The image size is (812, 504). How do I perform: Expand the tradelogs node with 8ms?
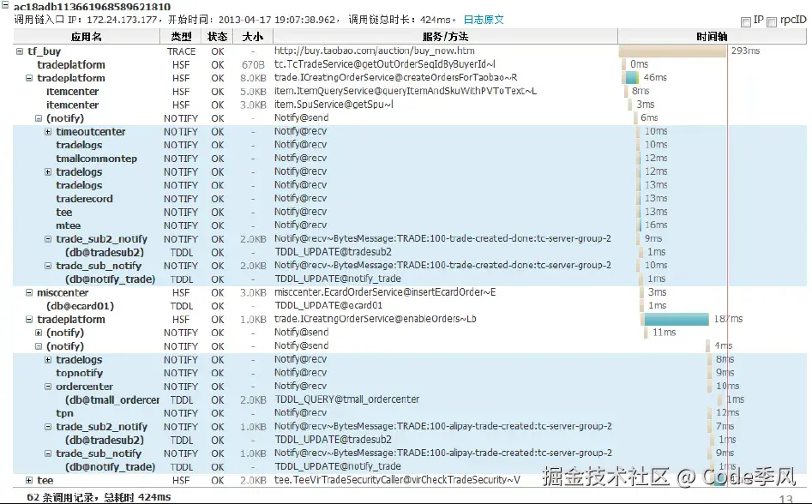[x=48, y=360]
